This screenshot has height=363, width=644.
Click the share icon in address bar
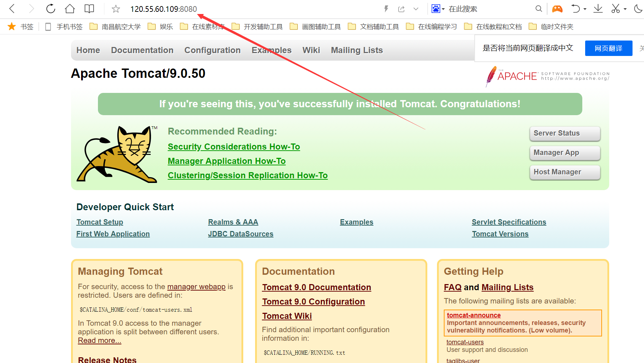coord(401,9)
